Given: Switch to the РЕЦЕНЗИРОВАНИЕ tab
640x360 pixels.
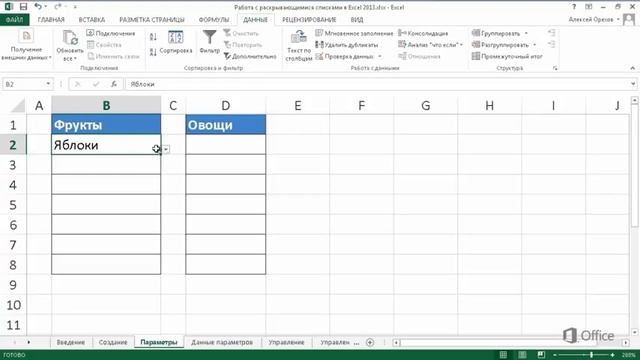Looking at the screenshot, I should point(309,20).
